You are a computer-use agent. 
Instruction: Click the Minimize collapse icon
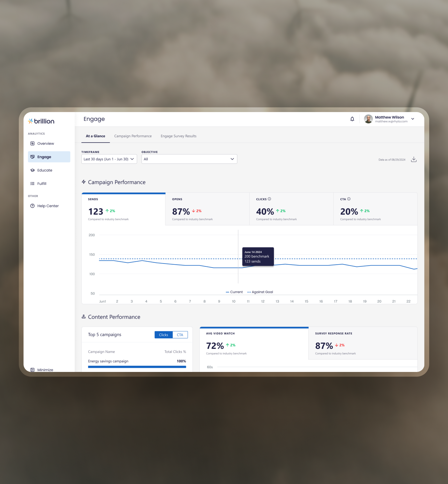coord(32,370)
